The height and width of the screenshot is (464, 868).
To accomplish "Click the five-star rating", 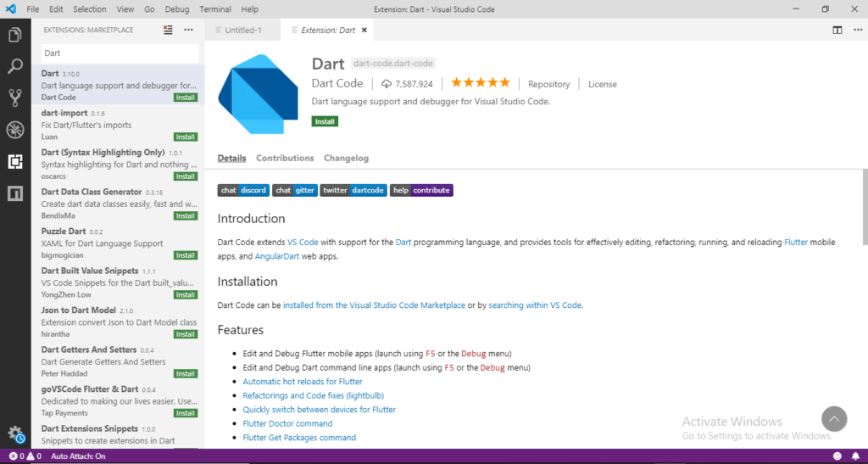I will (481, 83).
